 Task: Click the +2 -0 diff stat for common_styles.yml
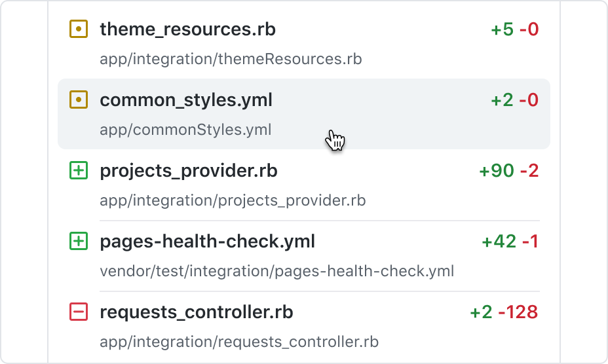click(x=515, y=100)
